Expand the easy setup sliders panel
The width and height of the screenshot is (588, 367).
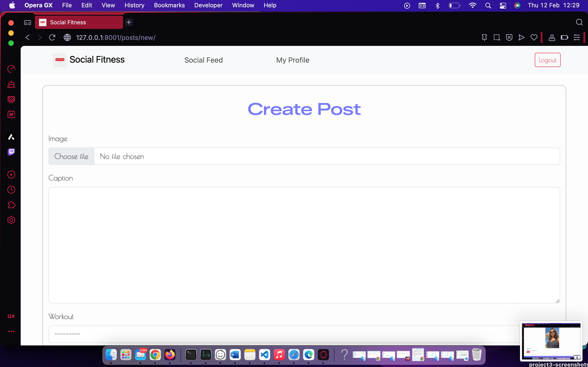[x=577, y=37]
